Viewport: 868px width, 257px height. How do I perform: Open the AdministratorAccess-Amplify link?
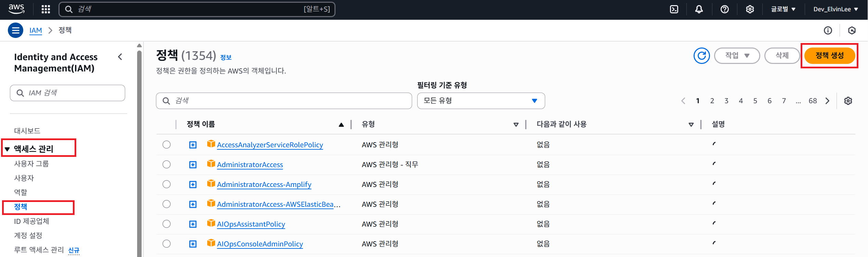coord(264,185)
